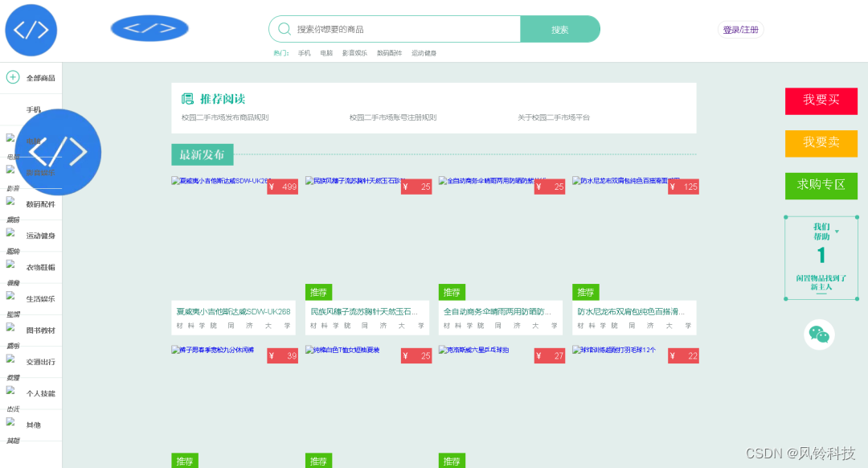868x468 pixels.
Task: Click the magnifier icon in search box
Action: pyautogui.click(x=284, y=29)
